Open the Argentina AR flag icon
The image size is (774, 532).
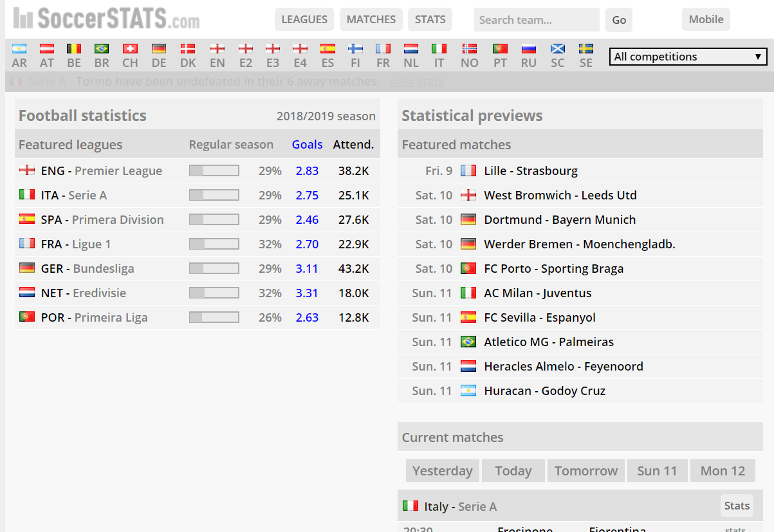point(19,48)
